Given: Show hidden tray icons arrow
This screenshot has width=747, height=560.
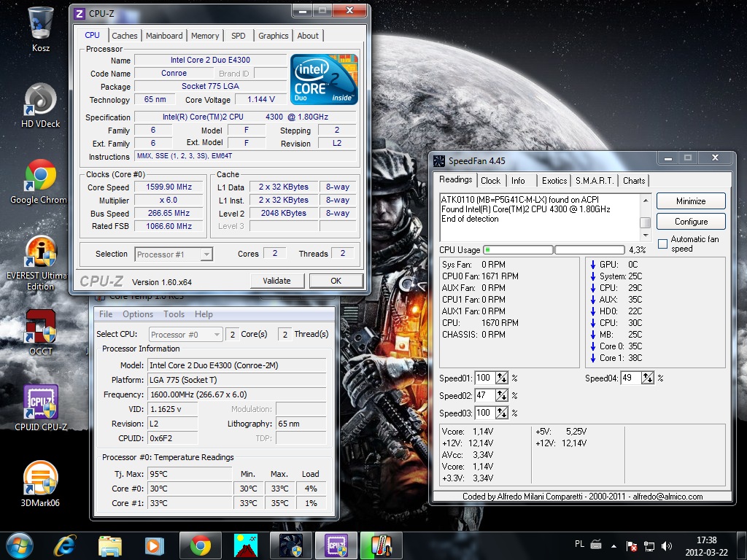Looking at the screenshot, I should click(x=614, y=545).
